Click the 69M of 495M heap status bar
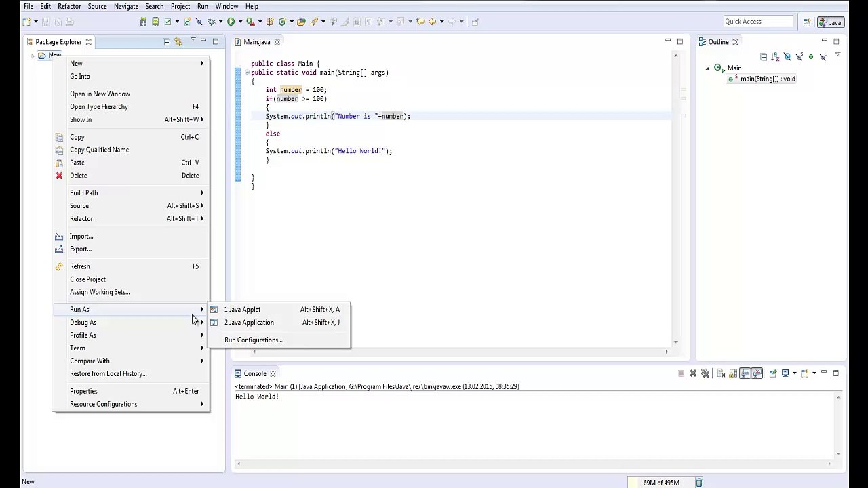The width and height of the screenshot is (868, 488). point(661,483)
